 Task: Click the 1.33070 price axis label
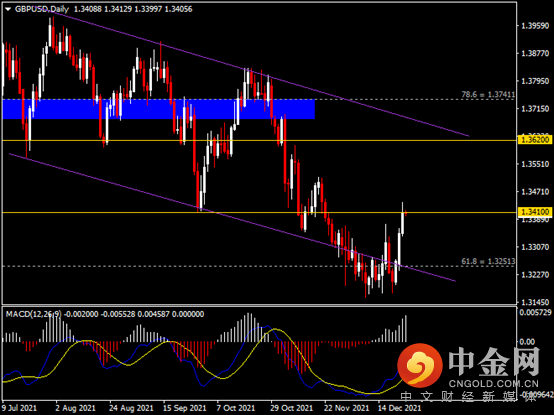click(535, 247)
